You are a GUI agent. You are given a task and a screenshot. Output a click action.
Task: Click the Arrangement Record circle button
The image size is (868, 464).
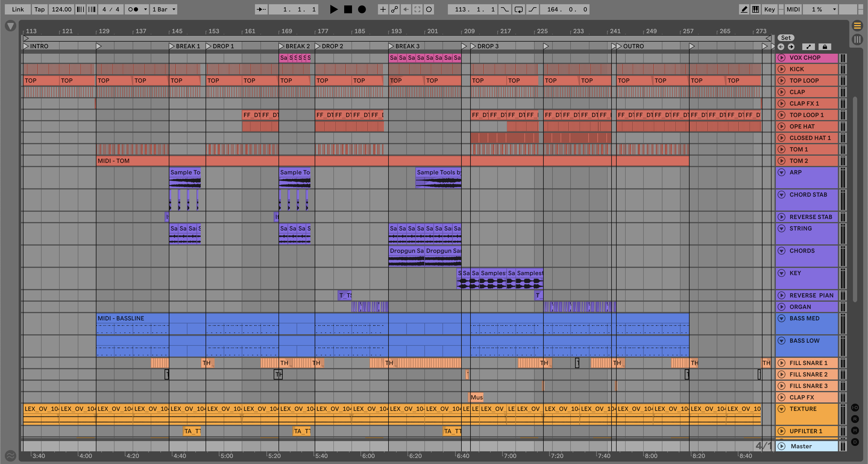click(362, 9)
